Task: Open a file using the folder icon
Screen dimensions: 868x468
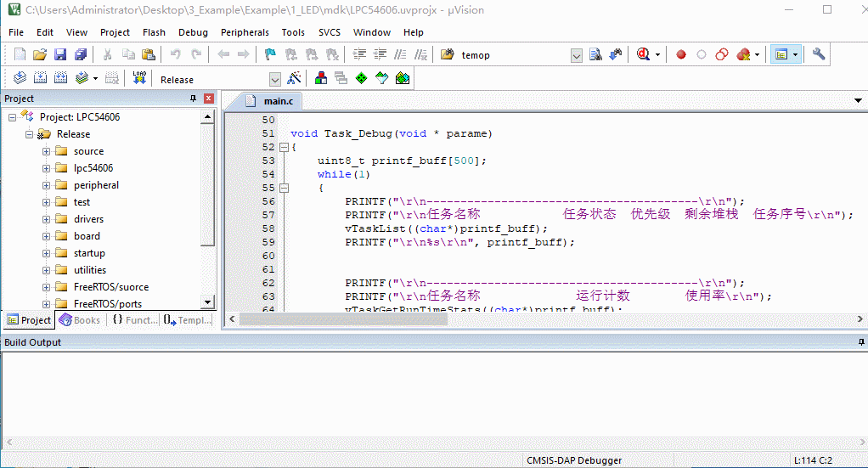Action: 40,54
